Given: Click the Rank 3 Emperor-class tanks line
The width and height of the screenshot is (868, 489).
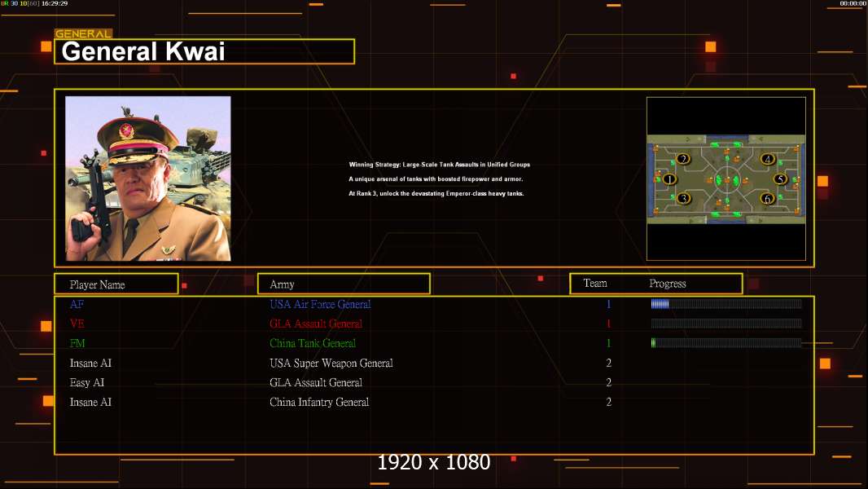Looking at the screenshot, I should 436,193.
